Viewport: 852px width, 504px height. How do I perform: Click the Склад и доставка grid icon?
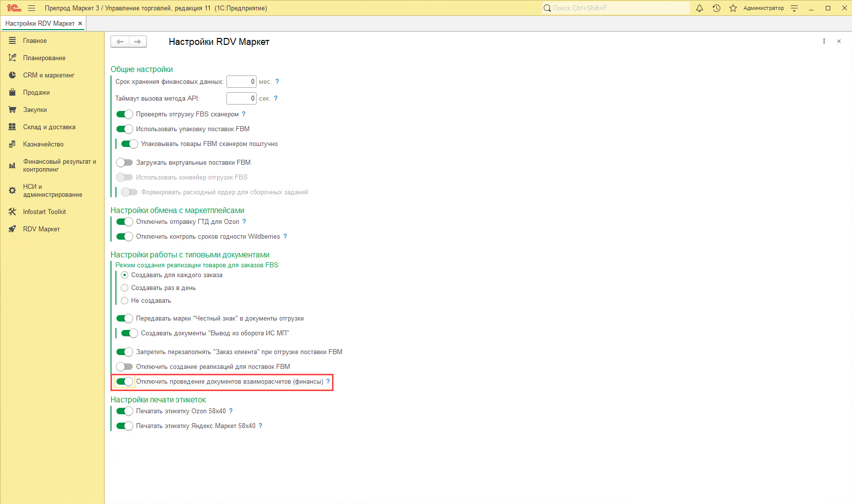pyautogui.click(x=12, y=127)
